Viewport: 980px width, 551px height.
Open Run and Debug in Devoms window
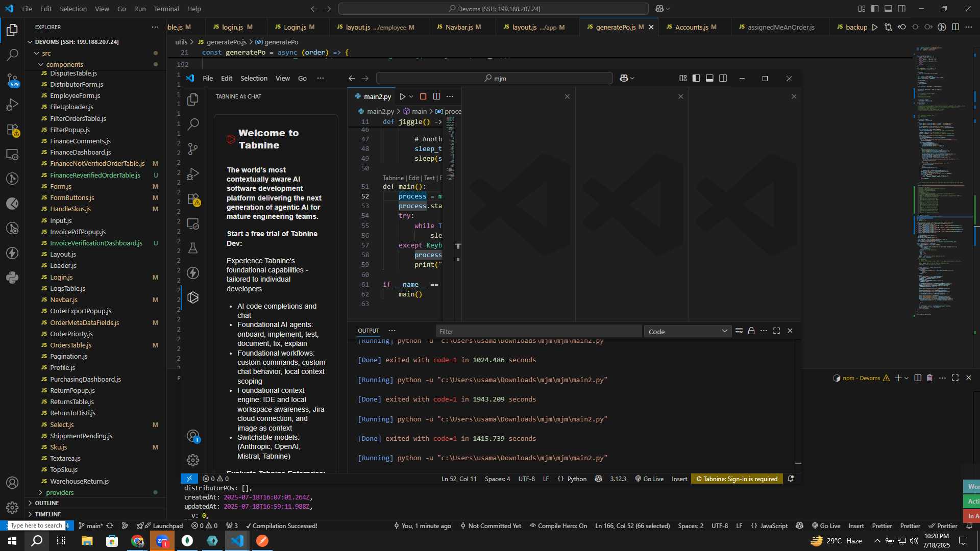tap(12, 105)
